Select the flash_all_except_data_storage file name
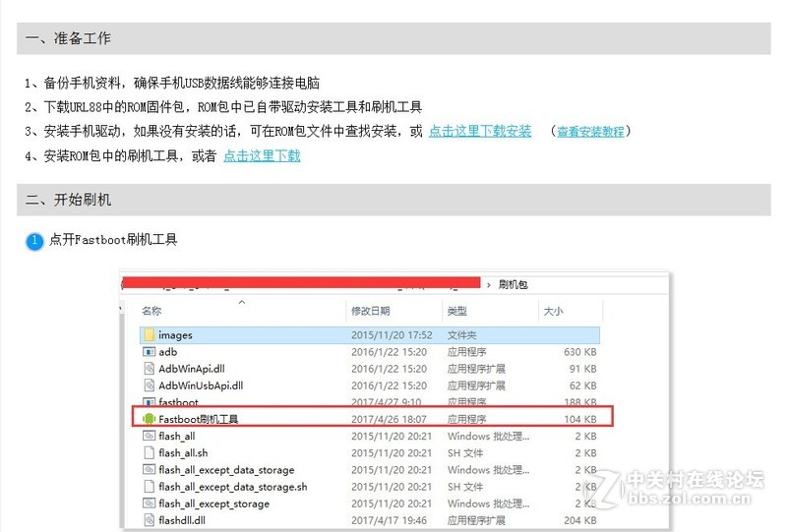Viewport: 787px width, 532px height. coord(226,470)
